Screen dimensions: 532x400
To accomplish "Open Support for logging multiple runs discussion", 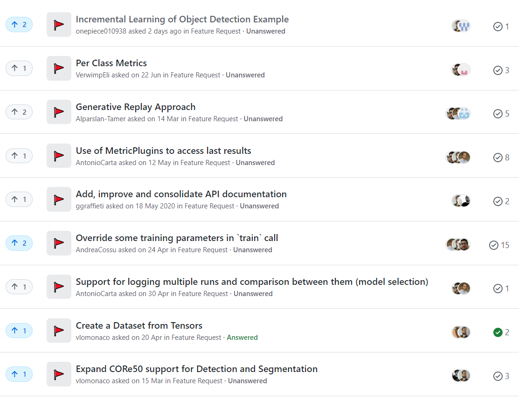I will point(252,282).
